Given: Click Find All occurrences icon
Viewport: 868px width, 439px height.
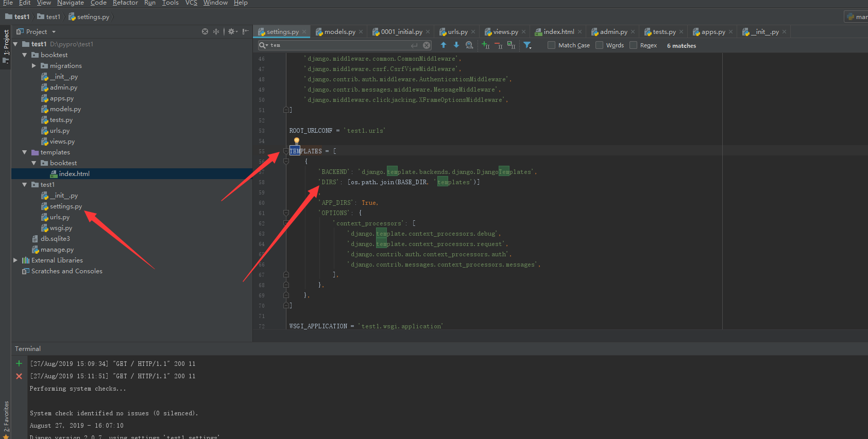Looking at the screenshot, I should [x=469, y=45].
